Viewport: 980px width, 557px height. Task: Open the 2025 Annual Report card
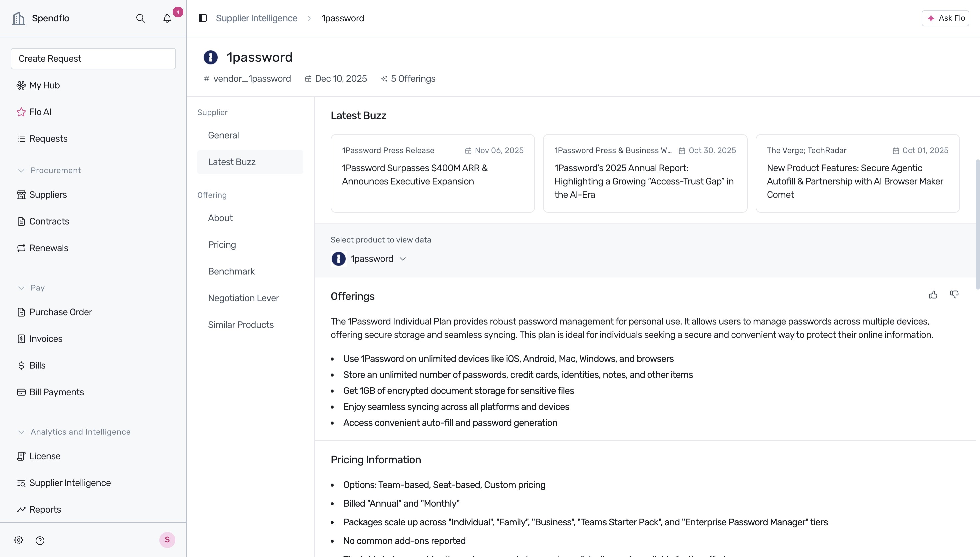(645, 173)
